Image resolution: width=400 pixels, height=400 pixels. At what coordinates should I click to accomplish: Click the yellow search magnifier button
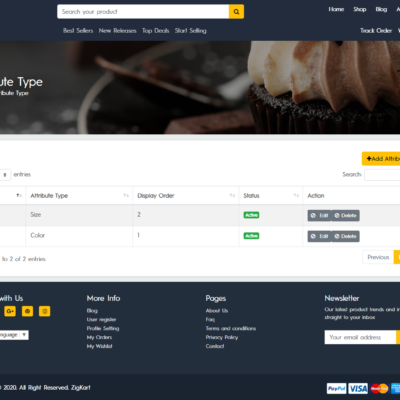coord(236,12)
